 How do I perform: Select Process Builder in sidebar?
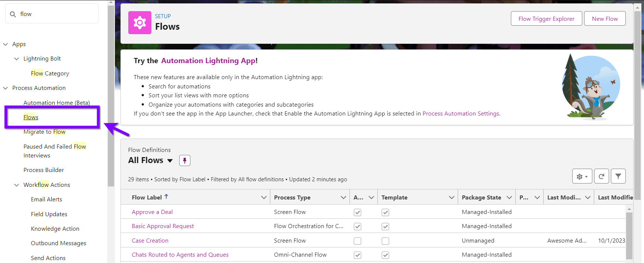pyautogui.click(x=44, y=170)
